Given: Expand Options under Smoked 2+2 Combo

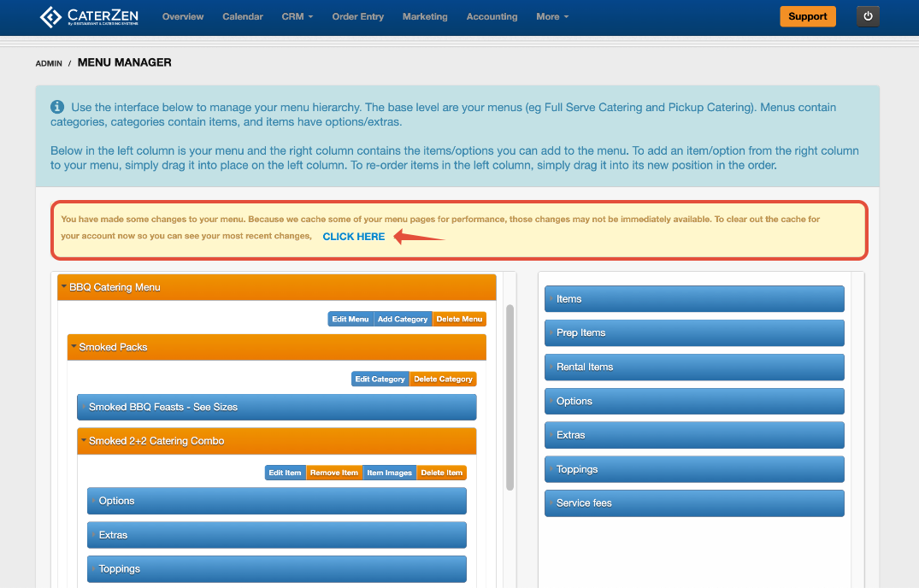Looking at the screenshot, I should 277,501.
